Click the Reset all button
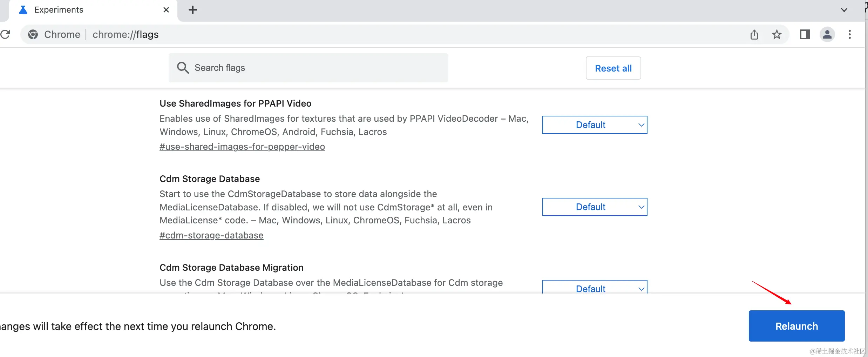Image resolution: width=868 pixels, height=357 pixels. click(613, 68)
